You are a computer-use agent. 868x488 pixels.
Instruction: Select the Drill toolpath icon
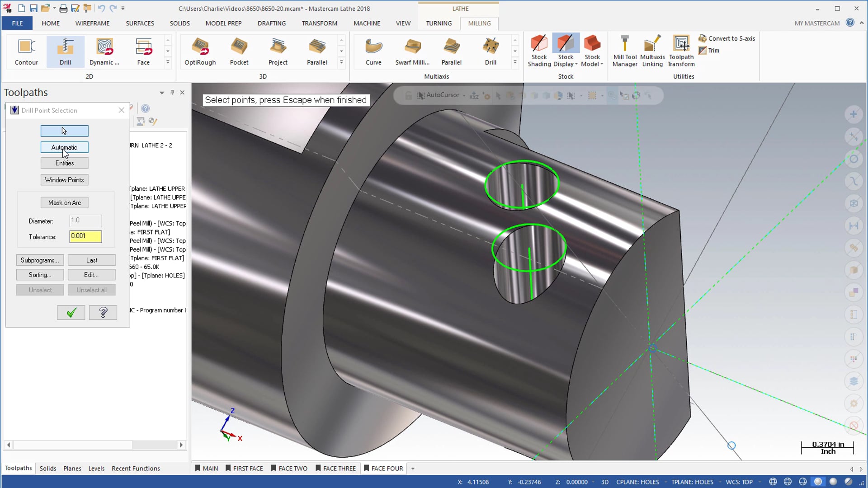coord(65,51)
